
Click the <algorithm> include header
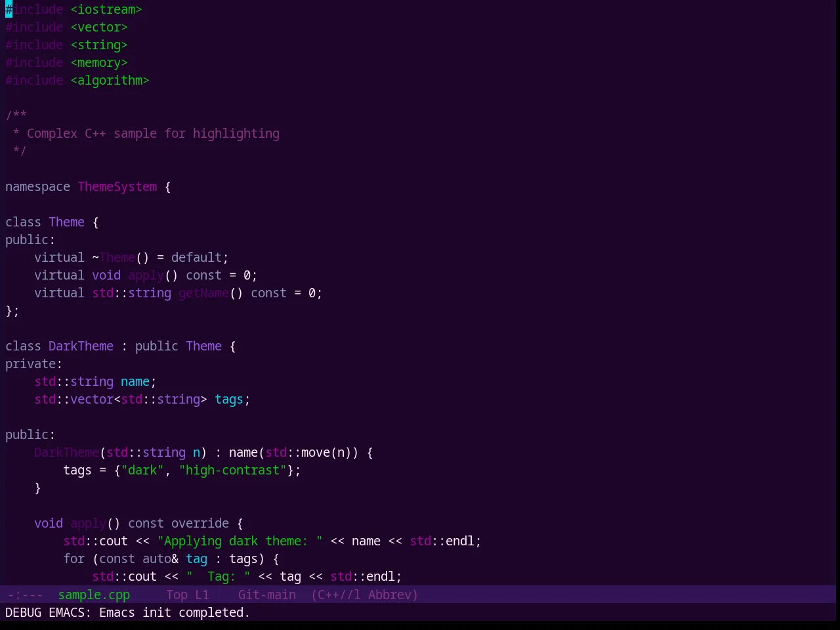point(110,80)
